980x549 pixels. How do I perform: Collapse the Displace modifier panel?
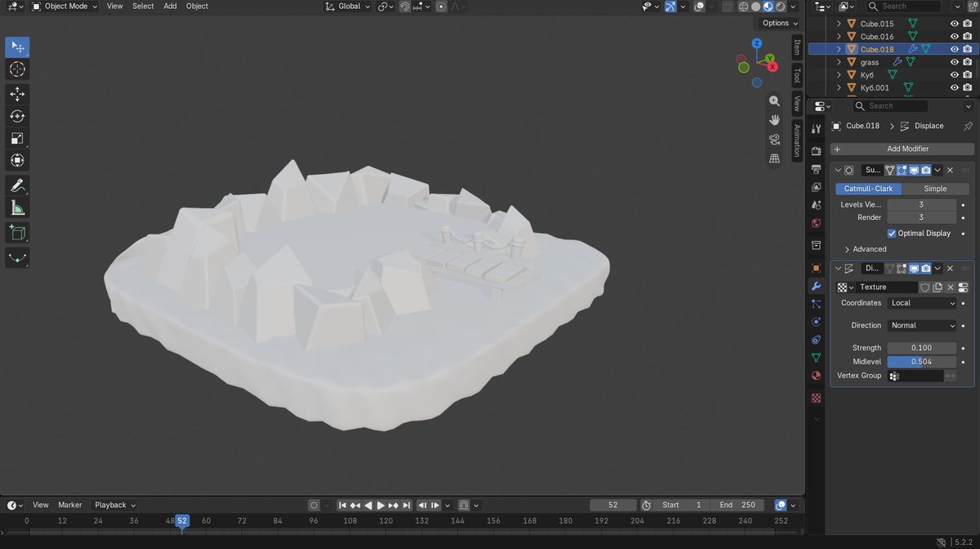pyautogui.click(x=838, y=269)
